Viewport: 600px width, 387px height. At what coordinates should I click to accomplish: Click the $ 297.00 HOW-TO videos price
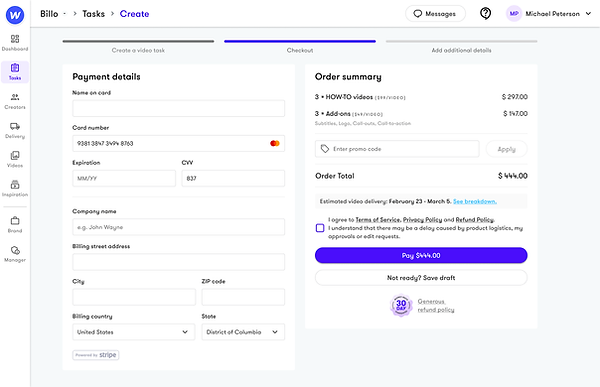pos(515,97)
